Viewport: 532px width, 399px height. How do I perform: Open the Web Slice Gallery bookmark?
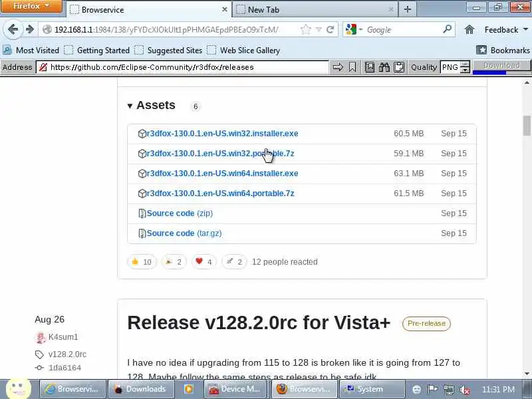(x=243, y=51)
